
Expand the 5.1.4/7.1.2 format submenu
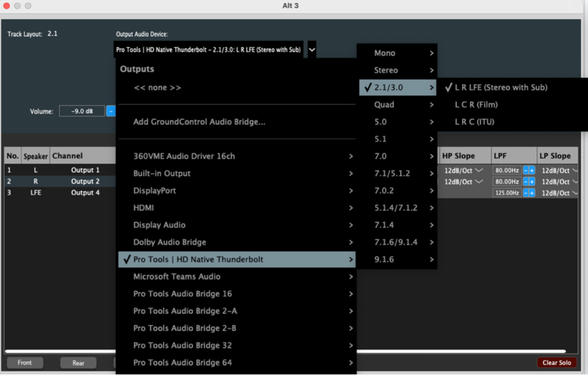coord(398,208)
